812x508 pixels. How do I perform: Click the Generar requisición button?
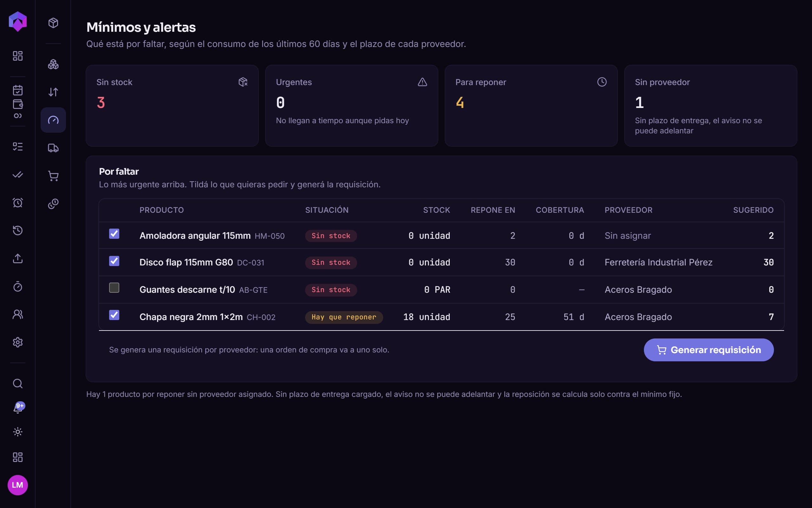pos(709,350)
